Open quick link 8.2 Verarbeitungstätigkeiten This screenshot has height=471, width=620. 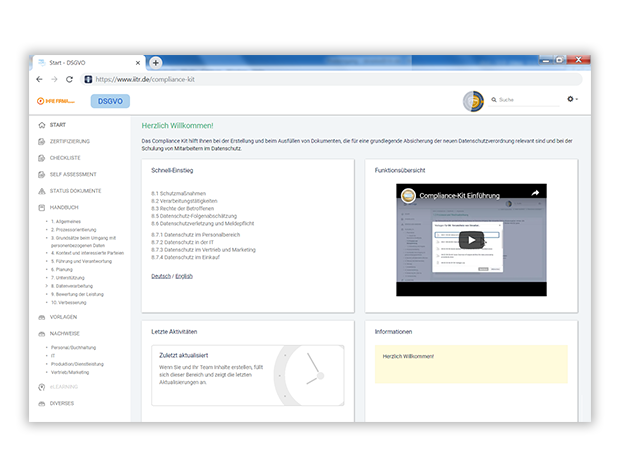tap(184, 201)
